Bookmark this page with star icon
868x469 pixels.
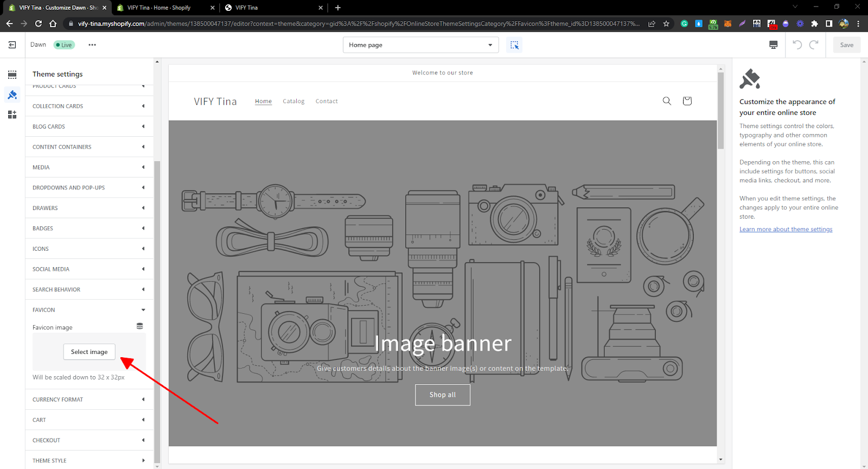pos(666,23)
